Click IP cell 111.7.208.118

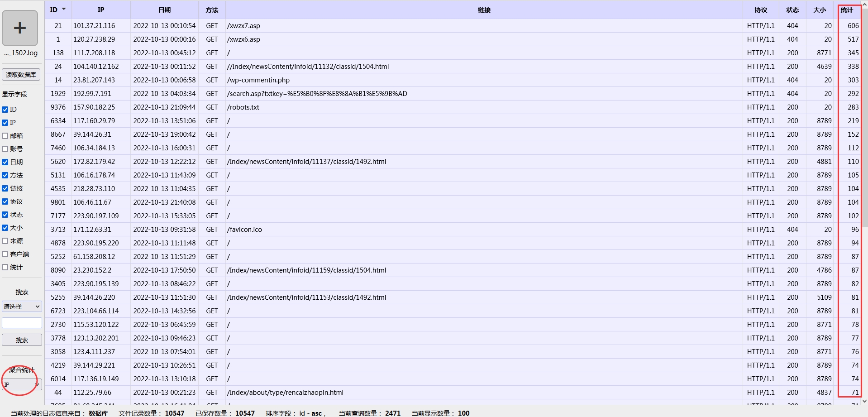click(x=94, y=53)
